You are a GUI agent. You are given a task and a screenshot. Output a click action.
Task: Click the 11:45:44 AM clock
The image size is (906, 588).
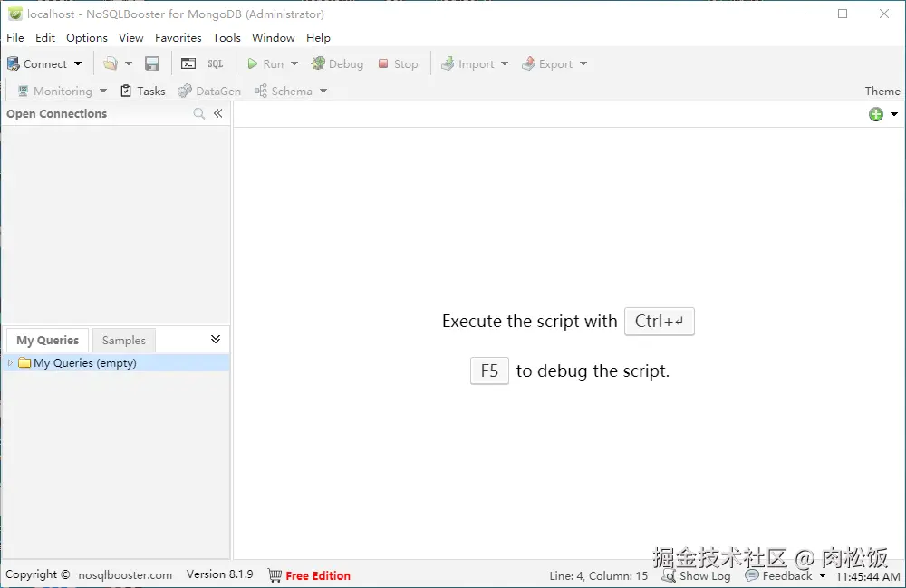point(868,576)
